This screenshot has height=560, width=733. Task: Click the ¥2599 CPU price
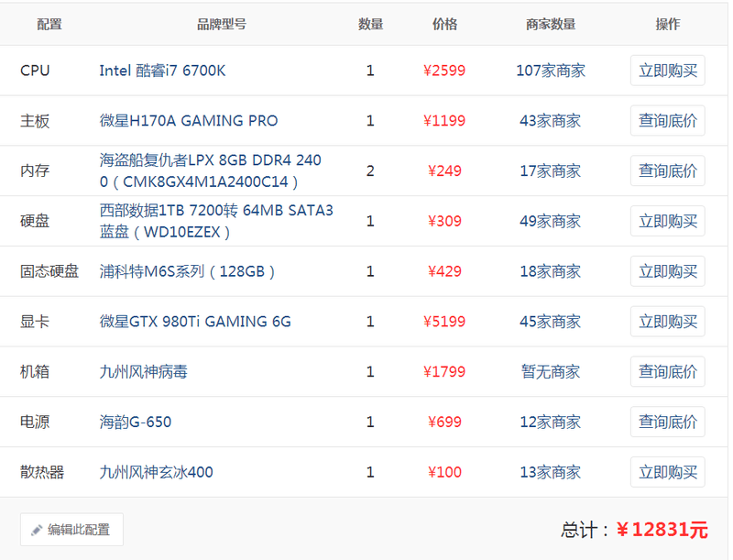[x=444, y=71]
